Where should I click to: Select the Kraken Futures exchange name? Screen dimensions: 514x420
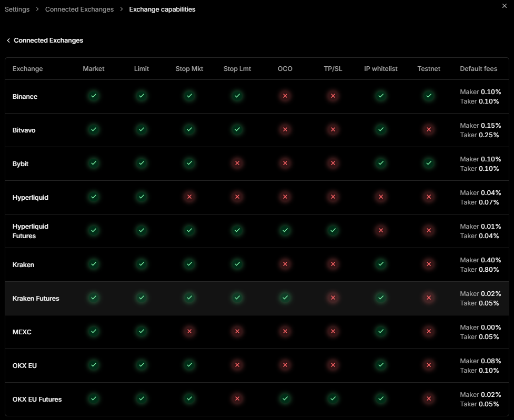[x=36, y=299]
